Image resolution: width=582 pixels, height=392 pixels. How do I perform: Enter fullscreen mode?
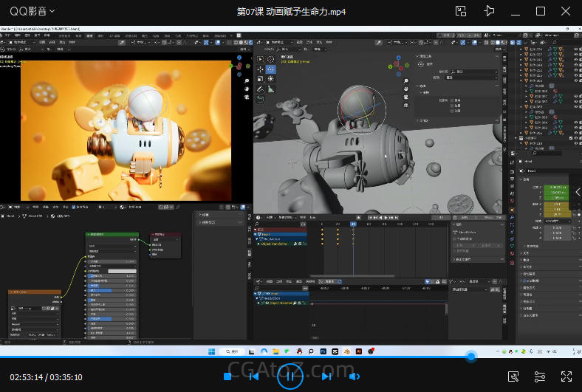tap(566, 376)
